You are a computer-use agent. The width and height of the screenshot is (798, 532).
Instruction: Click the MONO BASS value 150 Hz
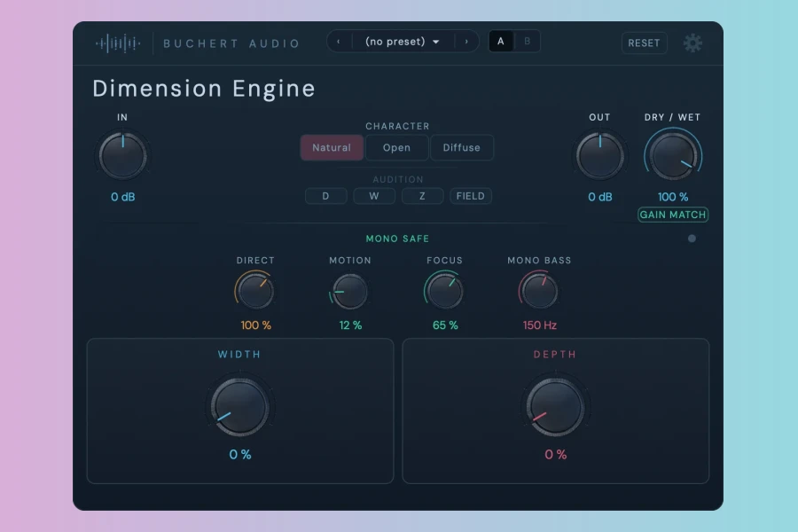click(539, 325)
